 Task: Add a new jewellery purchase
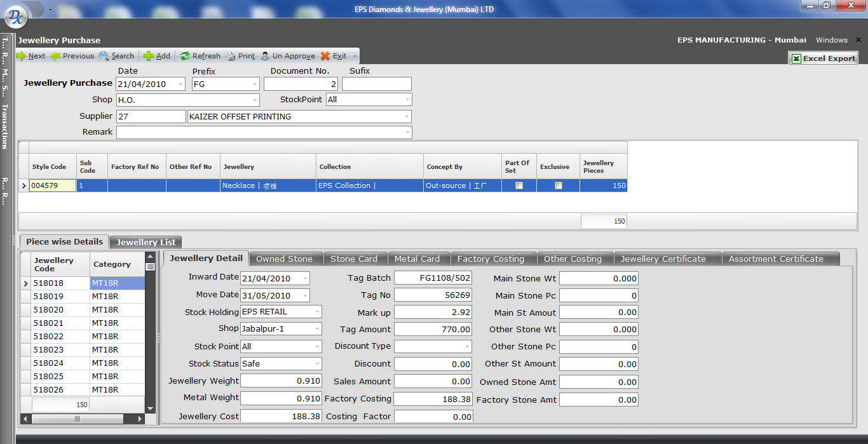click(157, 56)
